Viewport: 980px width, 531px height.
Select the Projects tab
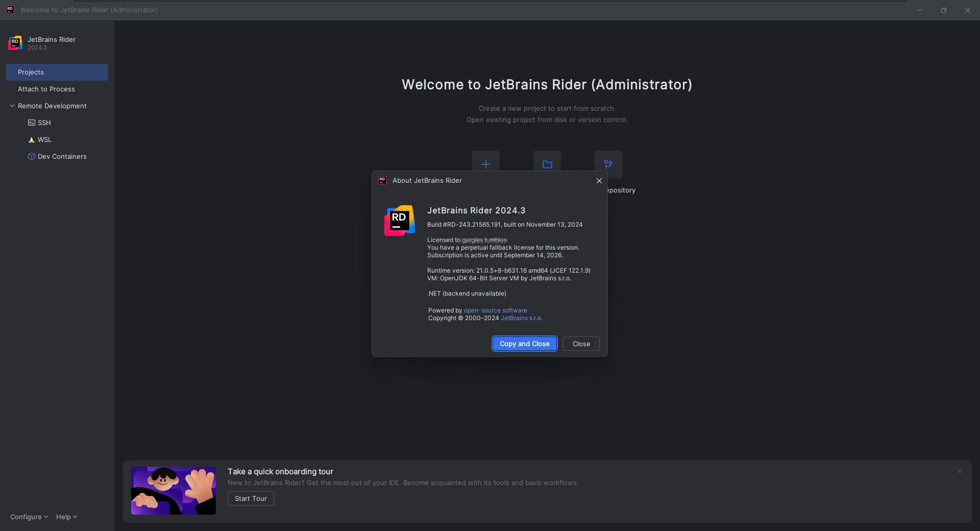point(57,72)
